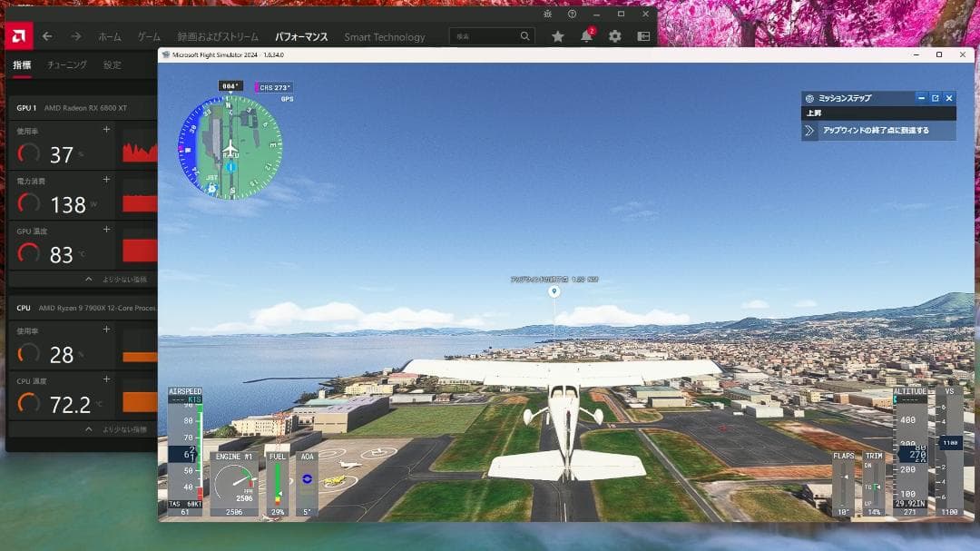Open the Smart Technology section
The width and height of the screenshot is (980, 551).
tap(384, 37)
